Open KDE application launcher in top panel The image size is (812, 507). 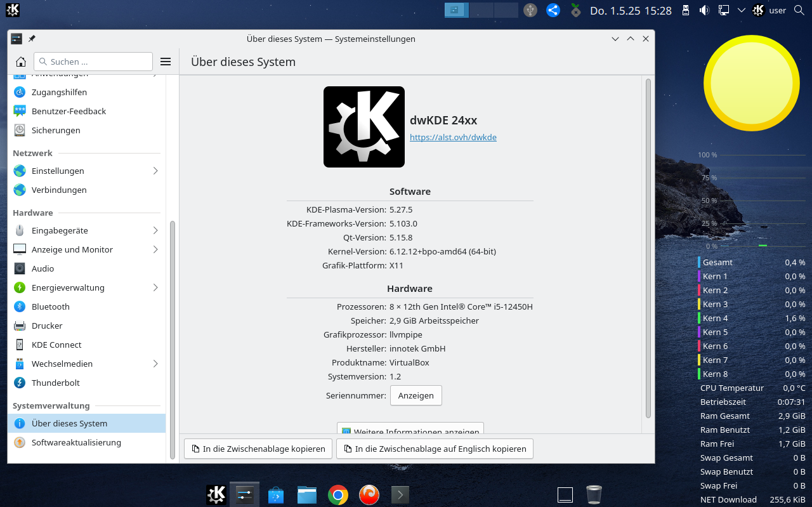click(x=13, y=10)
